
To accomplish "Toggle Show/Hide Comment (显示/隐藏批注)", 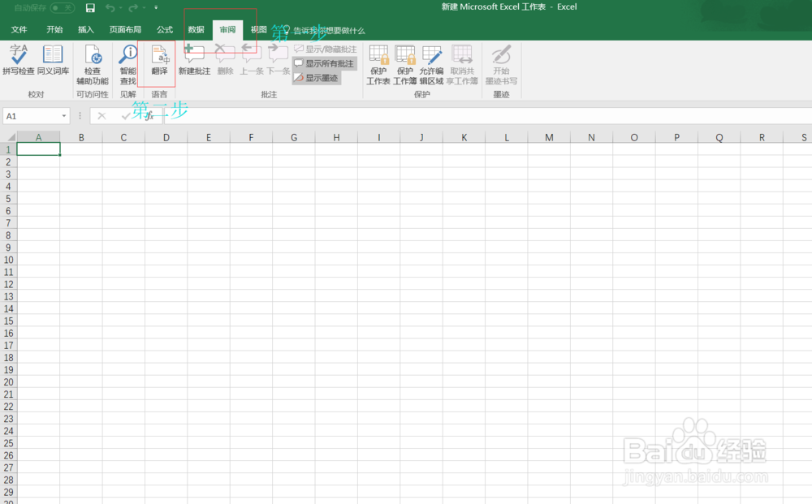I will click(x=326, y=50).
